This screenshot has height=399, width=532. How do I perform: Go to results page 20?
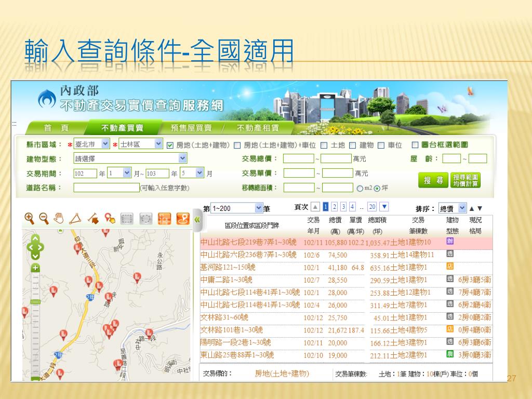coord(372,207)
